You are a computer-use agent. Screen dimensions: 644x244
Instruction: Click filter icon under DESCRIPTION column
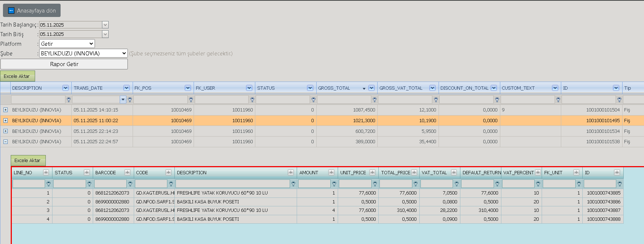point(68,100)
